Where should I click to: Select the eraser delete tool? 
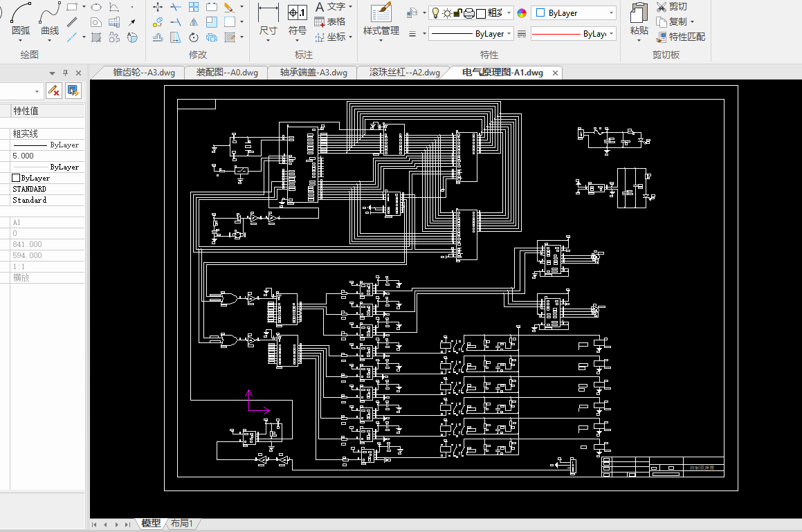click(229, 7)
